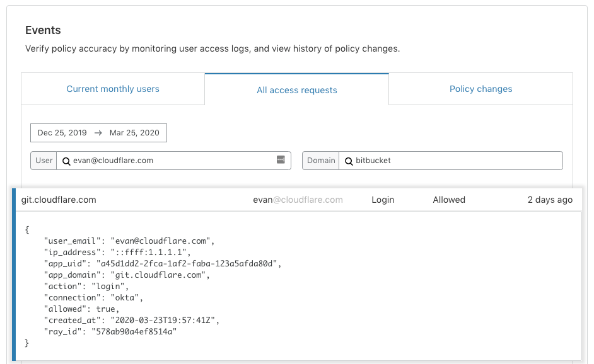Screen dimensions: 594x364
Task: Open the All access requests tab
Action: coord(296,89)
